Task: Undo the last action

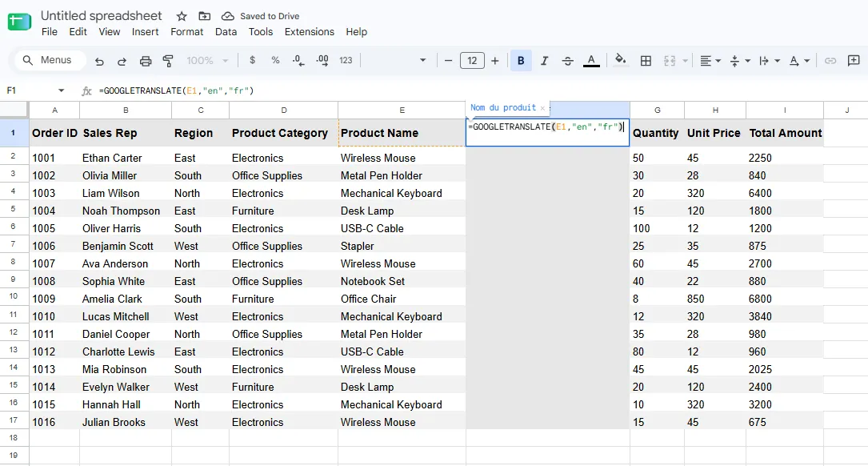Action: [x=99, y=61]
